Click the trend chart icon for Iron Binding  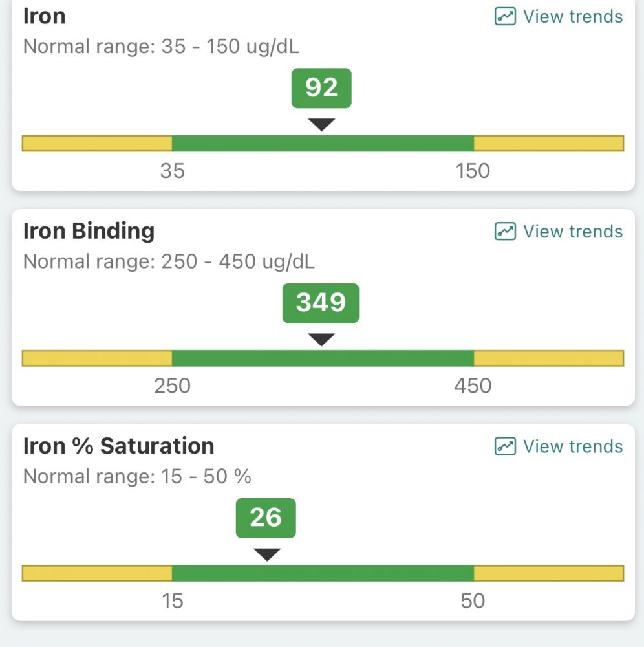505,232
